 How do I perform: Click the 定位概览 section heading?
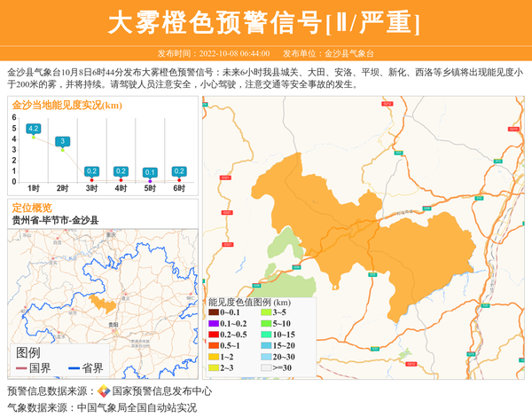coord(31,208)
